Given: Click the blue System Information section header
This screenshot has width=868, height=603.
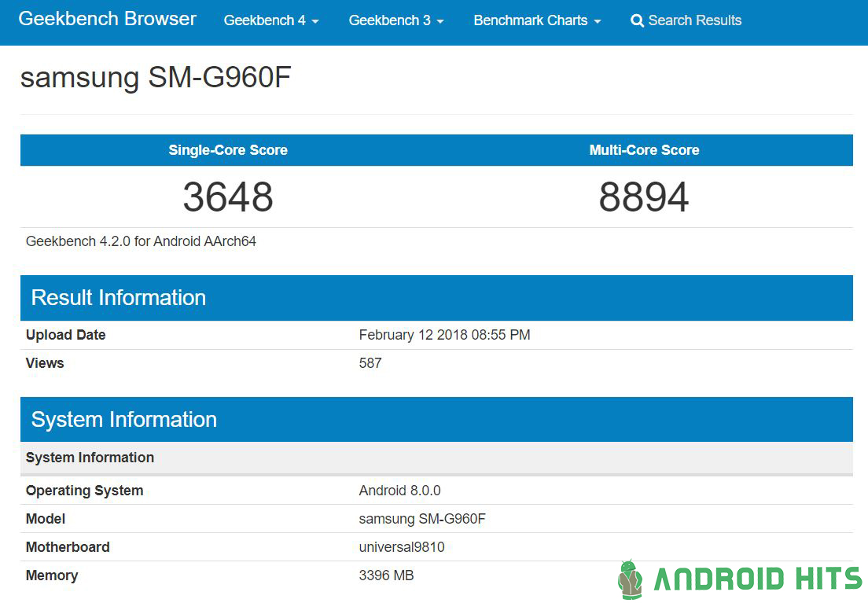Looking at the screenshot, I should tap(437, 420).
